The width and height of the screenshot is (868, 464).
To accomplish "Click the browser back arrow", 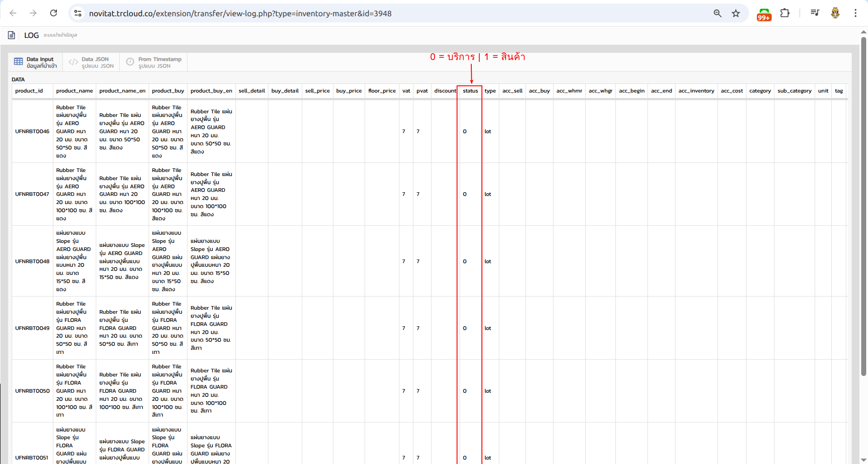I will tap(13, 13).
